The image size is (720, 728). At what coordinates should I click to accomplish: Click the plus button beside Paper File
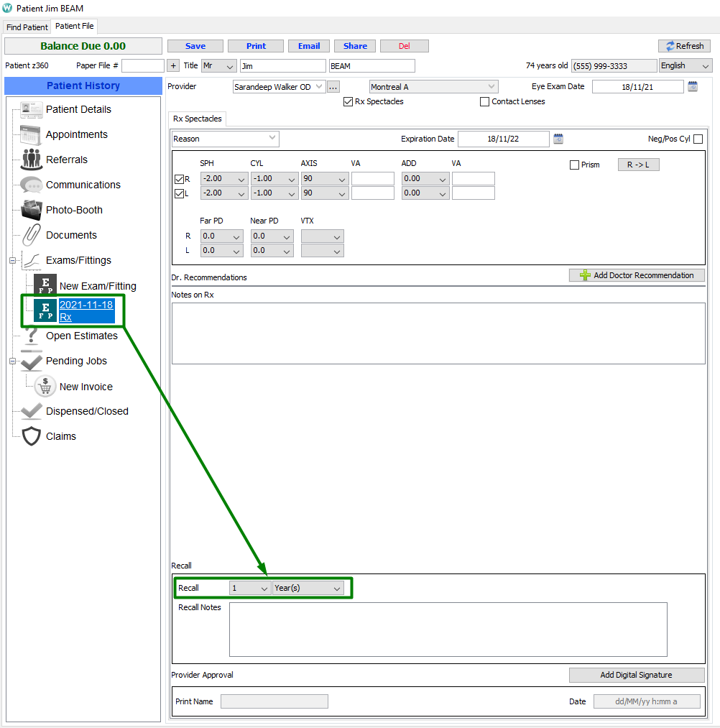click(173, 66)
